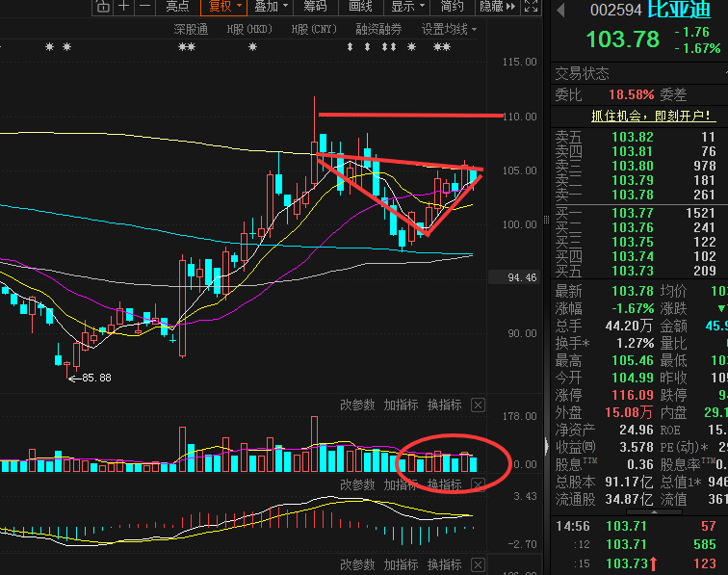This screenshot has width=728, height=575.
Task: Close the volume indicator panel
Action: point(478,405)
